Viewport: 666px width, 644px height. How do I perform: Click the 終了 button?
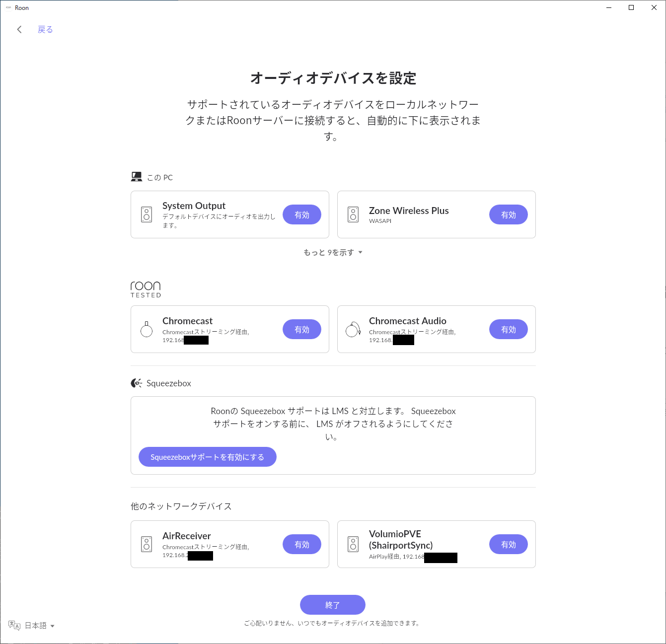333,605
